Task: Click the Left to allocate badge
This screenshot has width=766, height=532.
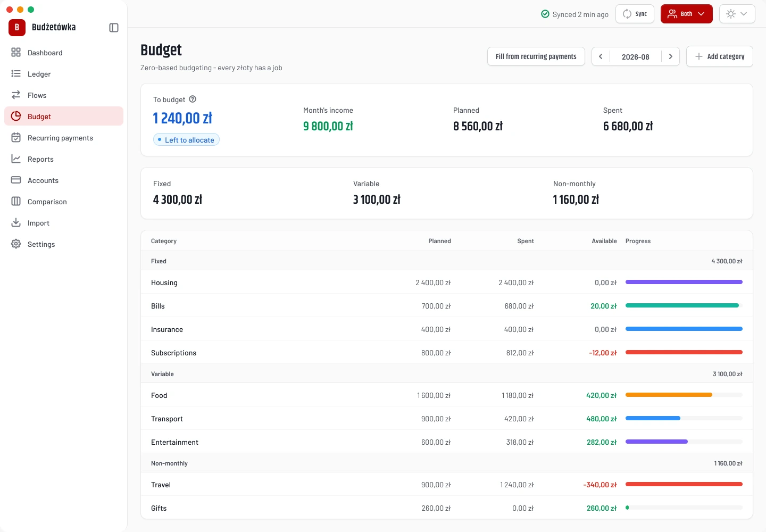Action: (186, 139)
